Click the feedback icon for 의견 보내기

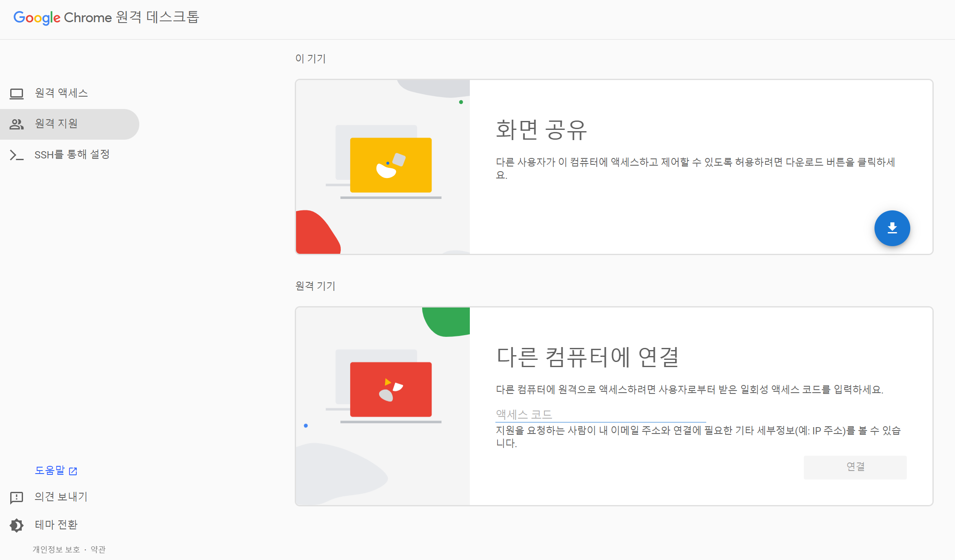click(x=17, y=497)
